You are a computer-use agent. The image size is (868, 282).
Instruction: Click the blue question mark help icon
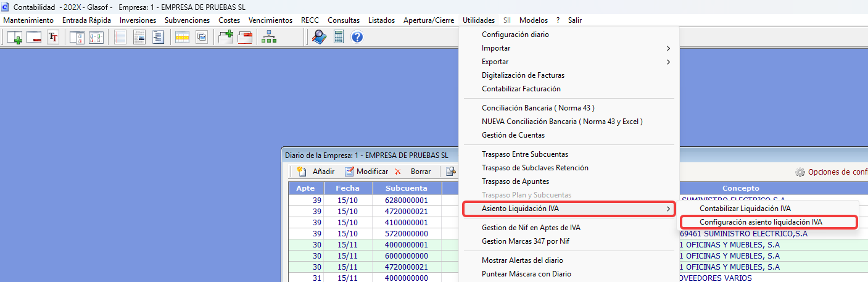coord(357,37)
